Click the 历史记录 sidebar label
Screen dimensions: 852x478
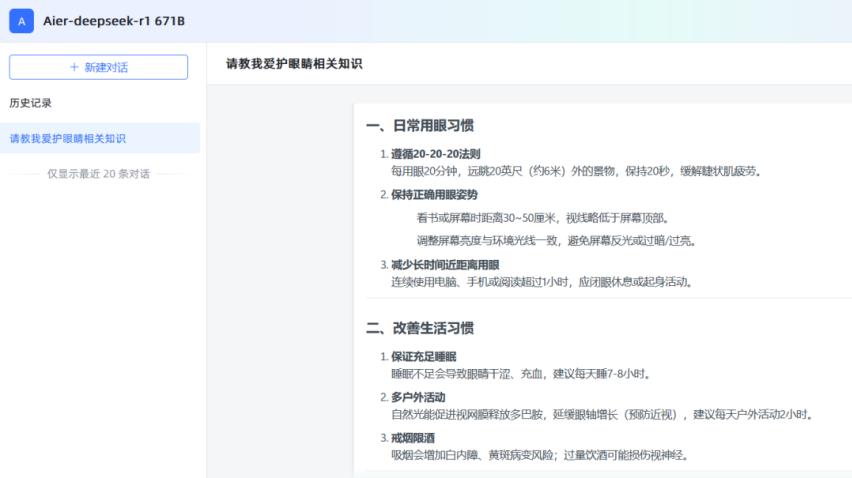(30, 103)
